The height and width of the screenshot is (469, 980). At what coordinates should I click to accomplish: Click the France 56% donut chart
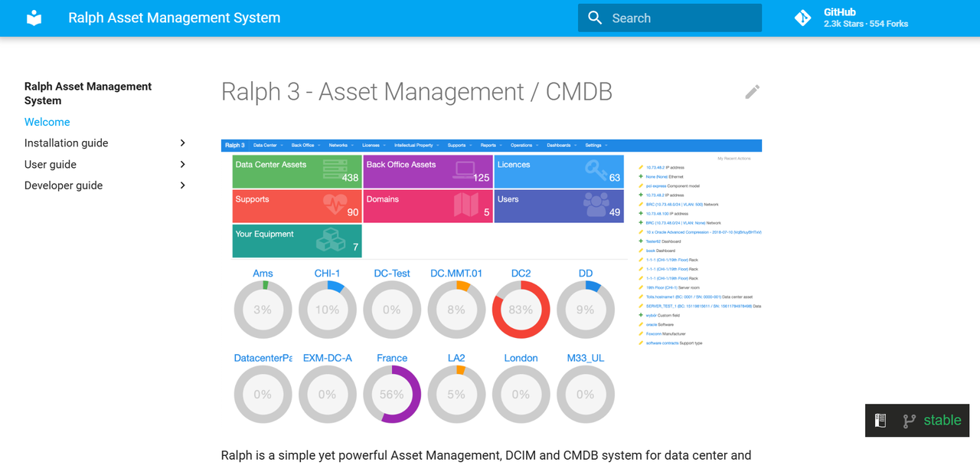tap(392, 394)
